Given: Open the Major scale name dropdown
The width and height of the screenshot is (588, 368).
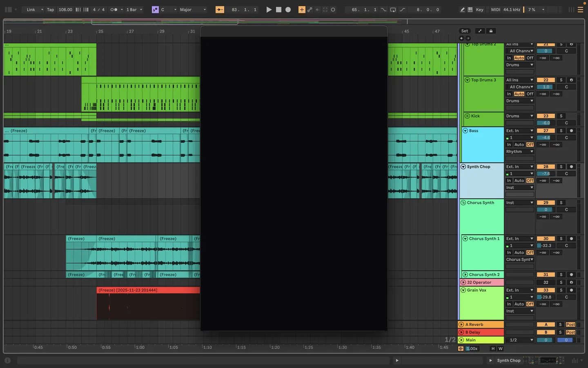Looking at the screenshot, I should tap(193, 9).
